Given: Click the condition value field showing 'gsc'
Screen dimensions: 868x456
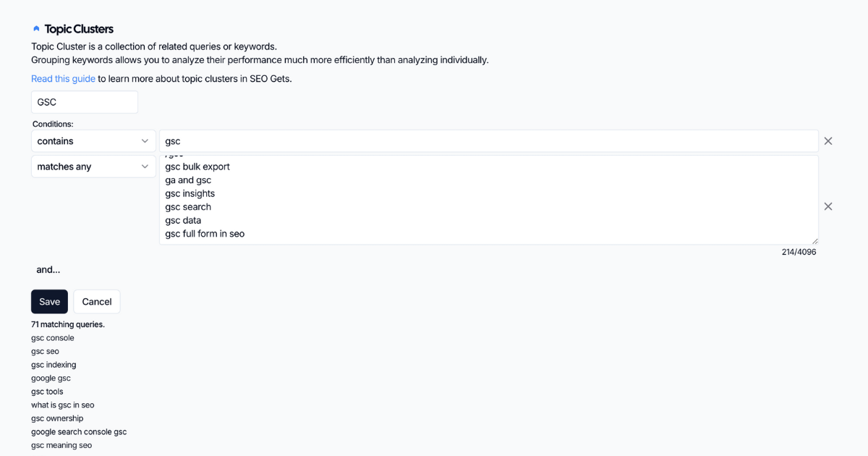Looking at the screenshot, I should [x=488, y=140].
